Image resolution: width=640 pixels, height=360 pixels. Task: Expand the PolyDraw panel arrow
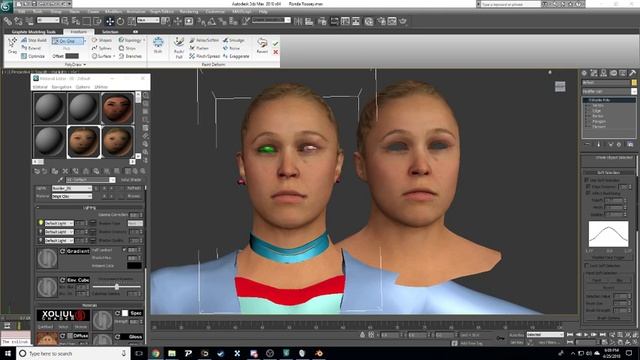point(84,64)
